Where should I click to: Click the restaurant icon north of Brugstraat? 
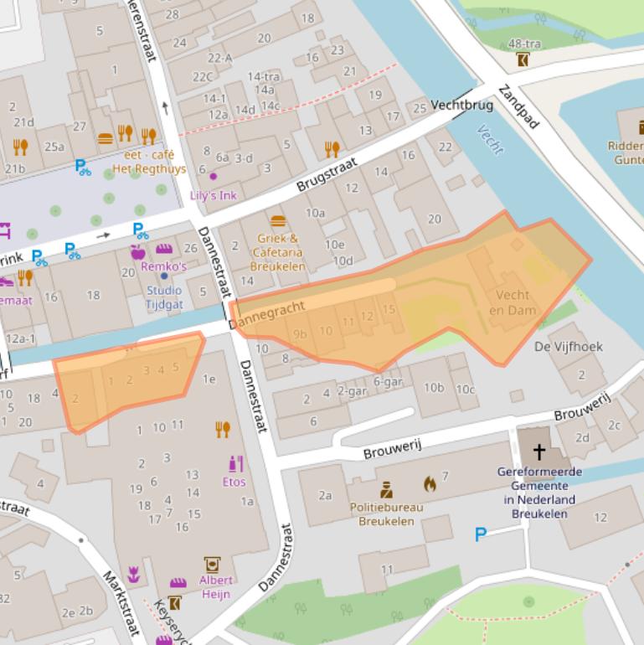point(332,149)
